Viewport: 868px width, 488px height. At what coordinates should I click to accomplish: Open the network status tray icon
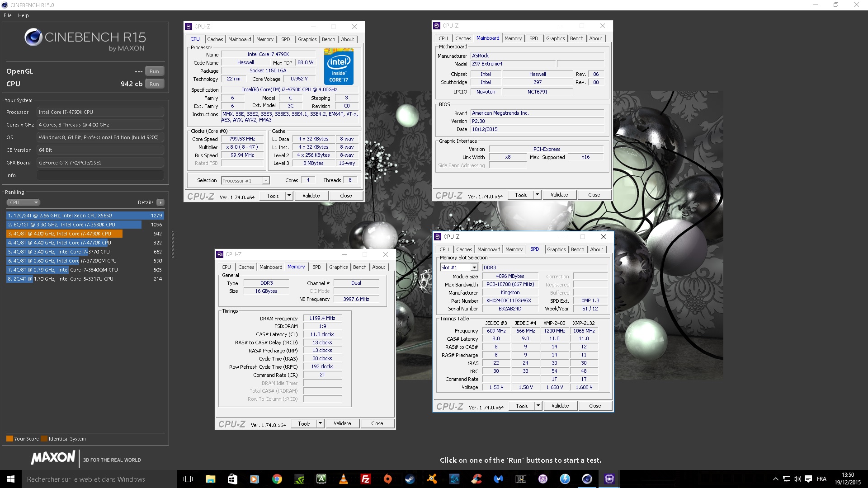(787, 479)
